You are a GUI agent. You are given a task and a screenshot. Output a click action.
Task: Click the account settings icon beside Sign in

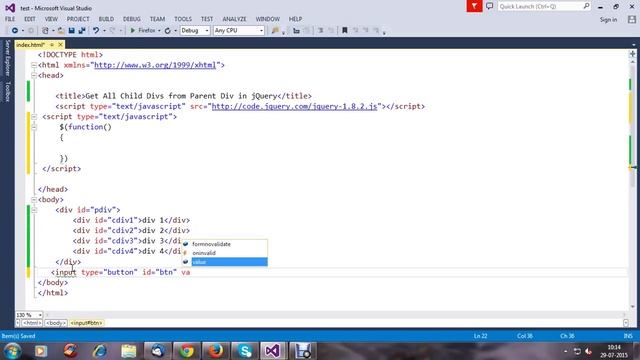[x=632, y=19]
